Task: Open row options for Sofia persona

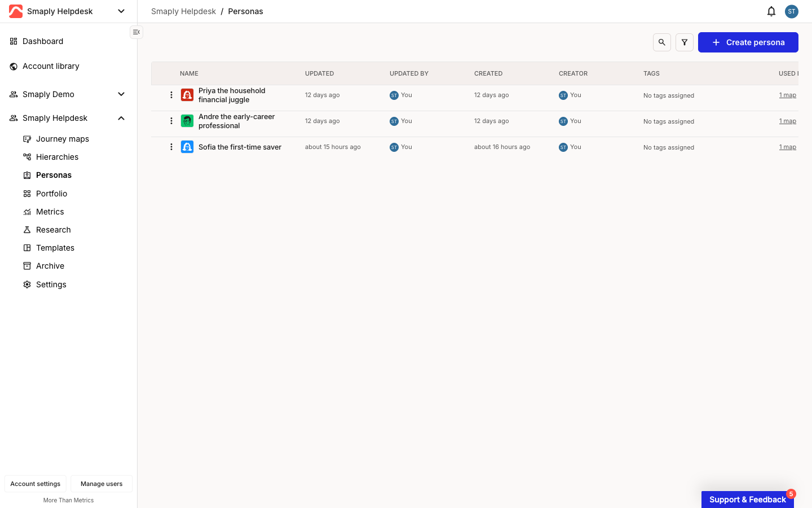Action: point(171,147)
